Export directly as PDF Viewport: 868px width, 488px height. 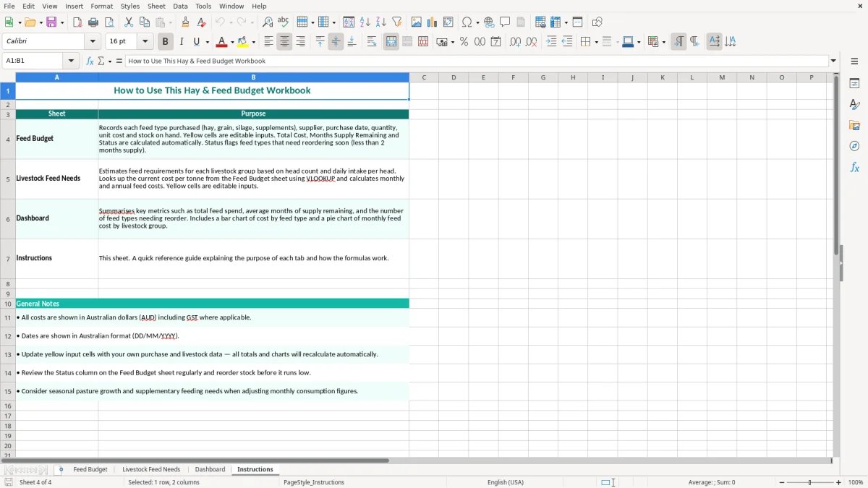(77, 22)
